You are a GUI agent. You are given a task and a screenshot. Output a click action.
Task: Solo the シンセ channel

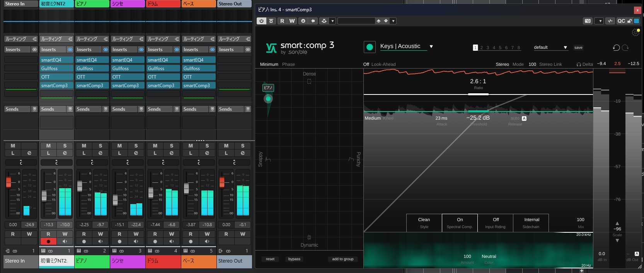tap(136, 146)
